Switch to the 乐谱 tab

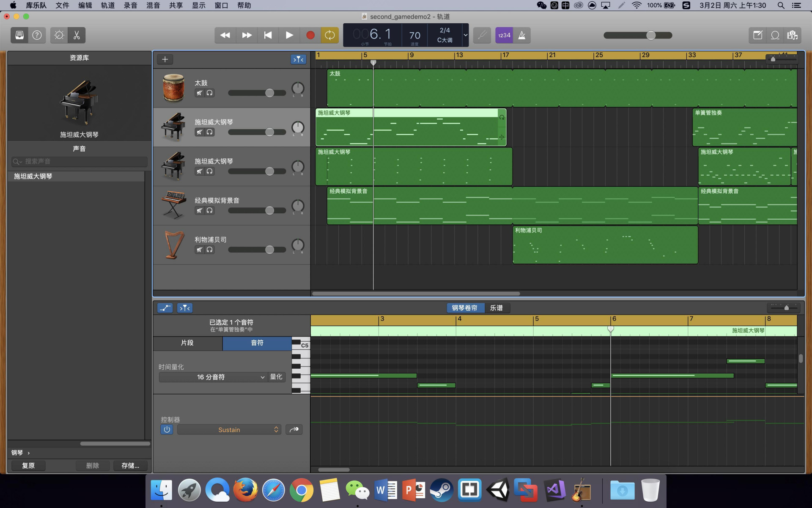pos(497,308)
